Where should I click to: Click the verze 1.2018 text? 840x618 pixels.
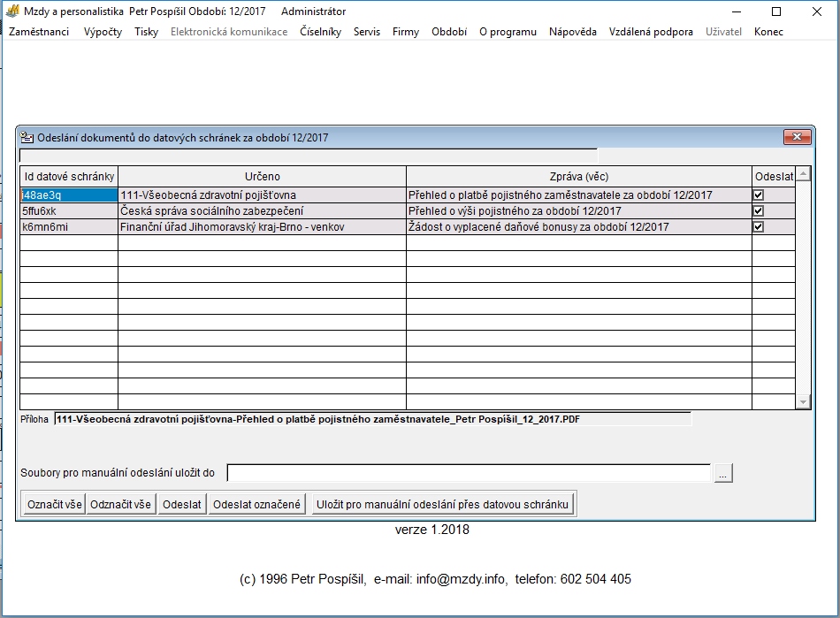coord(432,530)
